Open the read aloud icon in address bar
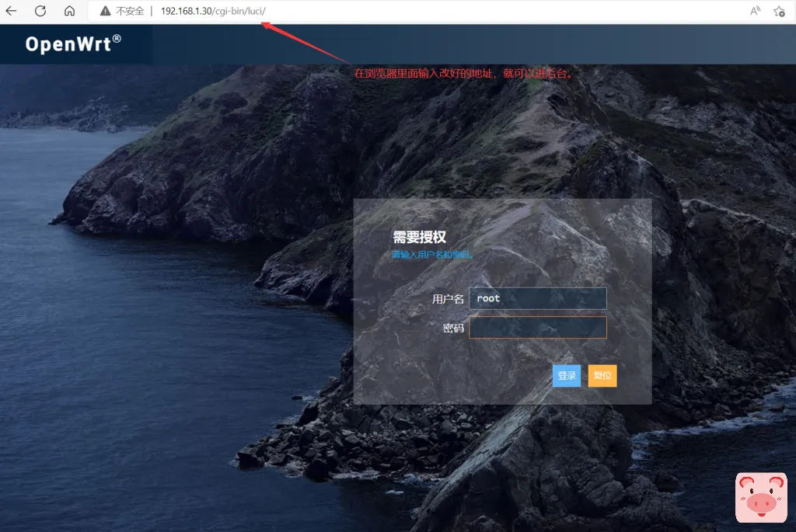Screen dimensions: 796x532 coord(756,11)
